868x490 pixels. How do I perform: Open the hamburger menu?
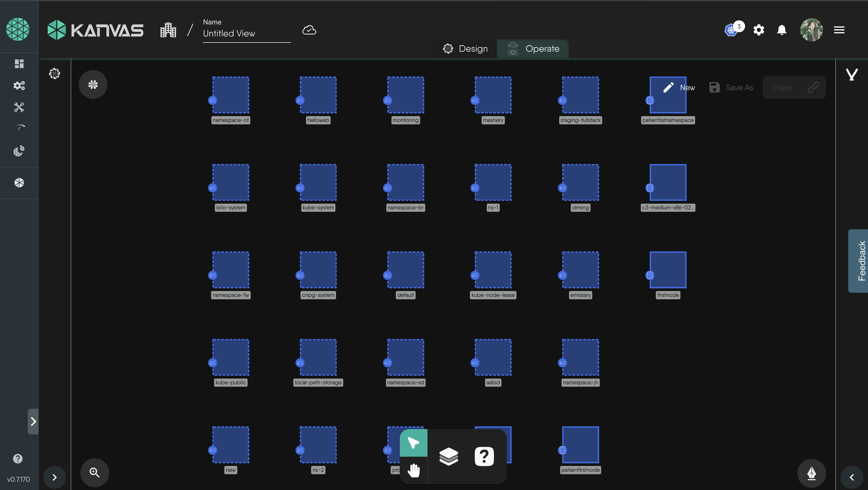click(839, 30)
